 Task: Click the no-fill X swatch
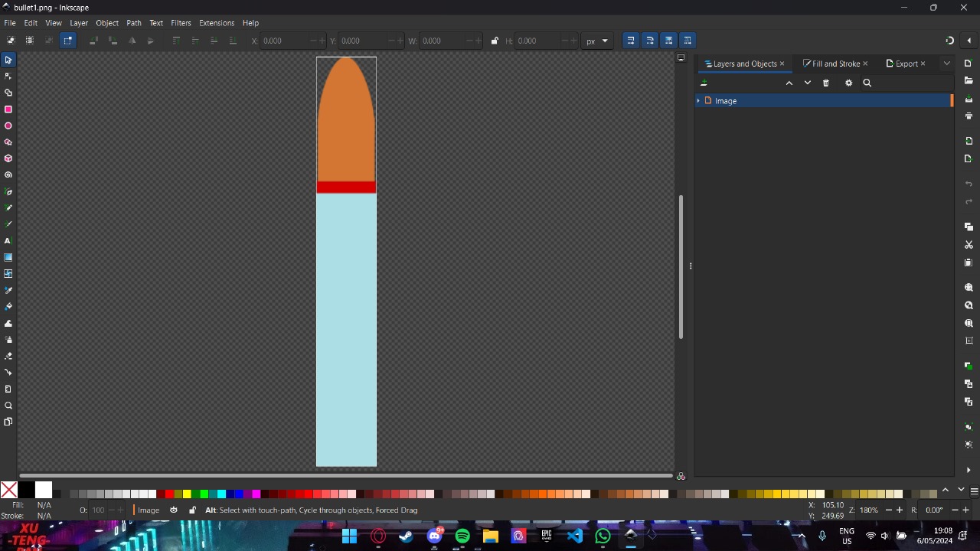click(x=8, y=491)
